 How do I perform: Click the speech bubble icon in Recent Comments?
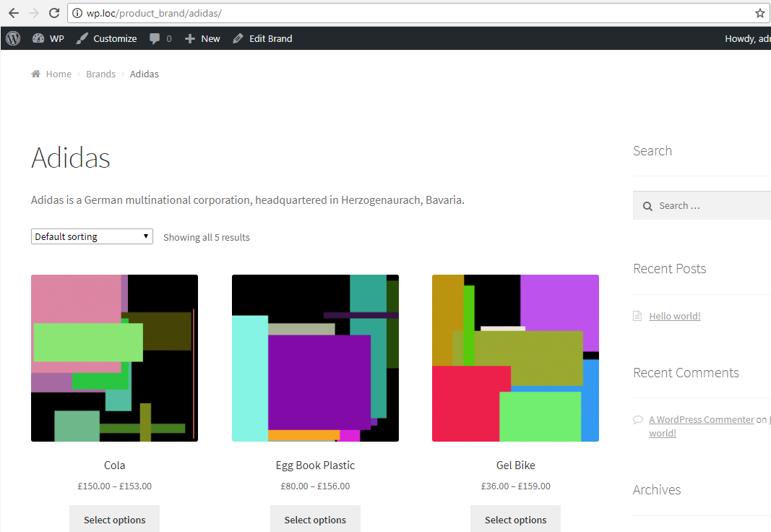638,419
